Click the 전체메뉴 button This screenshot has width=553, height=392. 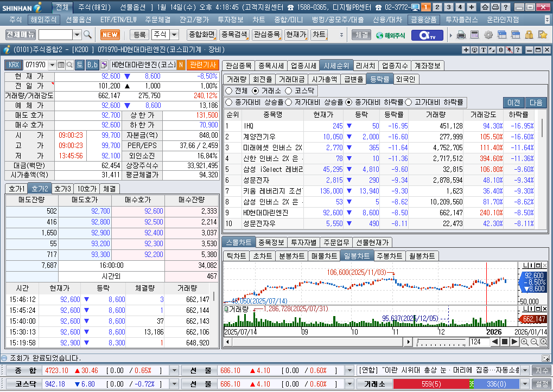click(x=21, y=35)
